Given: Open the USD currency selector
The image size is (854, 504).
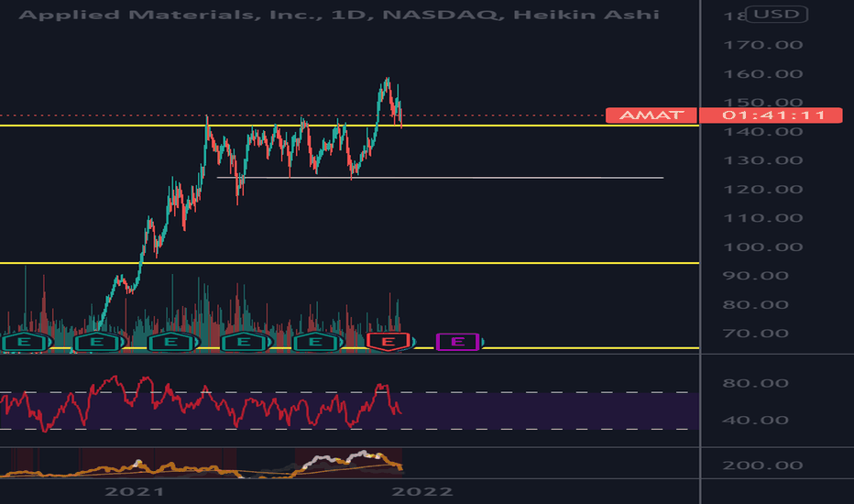Looking at the screenshot, I should tap(776, 14).
